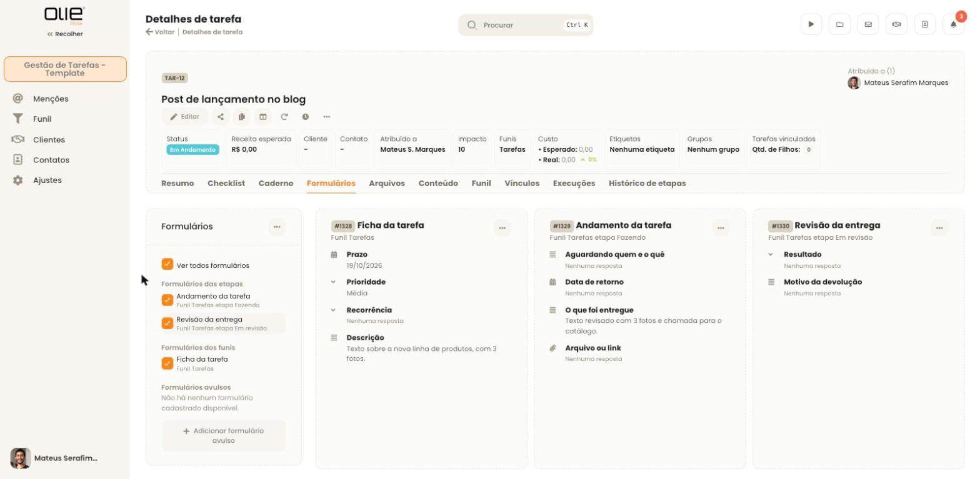The image size is (980, 479).
Task: Click the refresh icon under task title
Action: pos(284,117)
